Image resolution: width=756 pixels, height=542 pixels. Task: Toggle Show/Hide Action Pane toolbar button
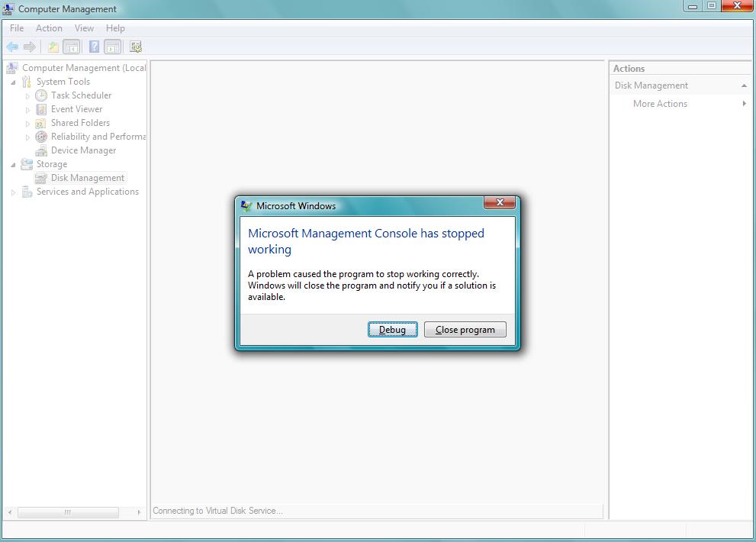(112, 47)
